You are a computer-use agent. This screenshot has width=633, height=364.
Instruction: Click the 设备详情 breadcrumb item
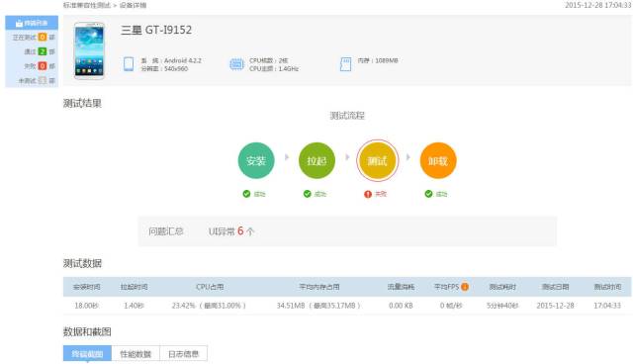coord(133,5)
